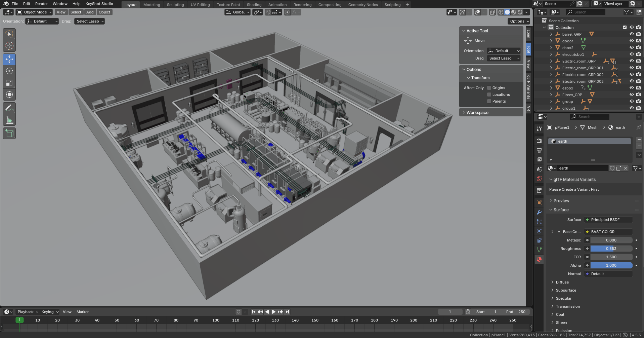
Task: Open the Modifiers wrench properties tab
Action: pos(539,212)
